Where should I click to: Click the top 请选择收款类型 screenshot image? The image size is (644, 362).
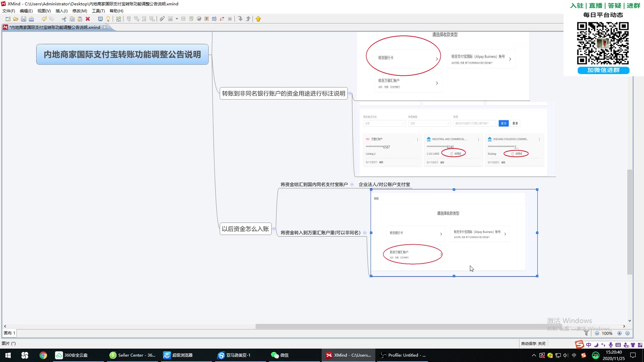click(x=443, y=66)
